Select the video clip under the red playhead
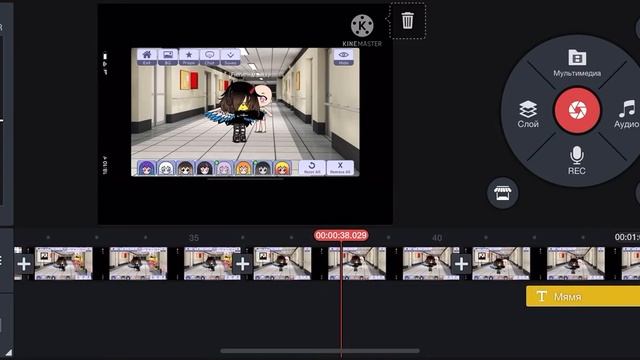This screenshot has height=360, width=640. point(353,264)
